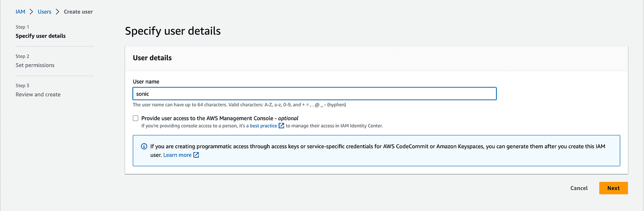The image size is (644, 211).
Task: Select Step 3 Review and create
Action: tap(38, 94)
